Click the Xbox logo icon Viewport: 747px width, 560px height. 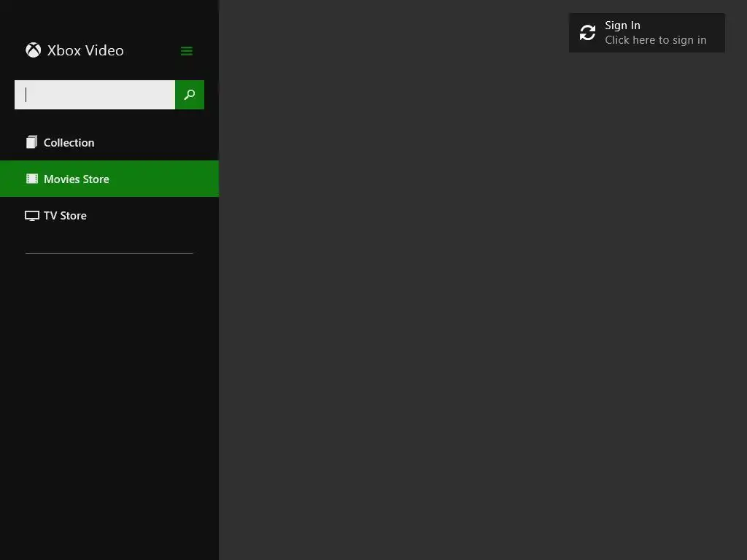34,50
